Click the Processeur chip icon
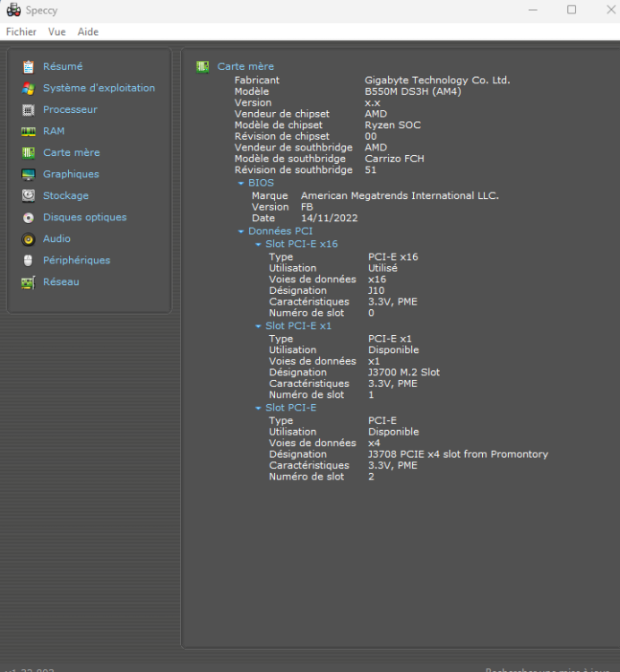Viewport: 620px width, 672px height. pos(29,110)
